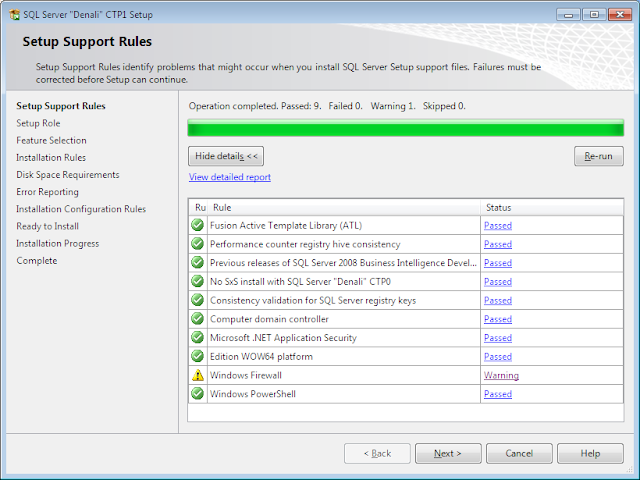The height and width of the screenshot is (480, 640).
Task: Open Passed link for Edition WOW64 platform
Action: click(498, 357)
